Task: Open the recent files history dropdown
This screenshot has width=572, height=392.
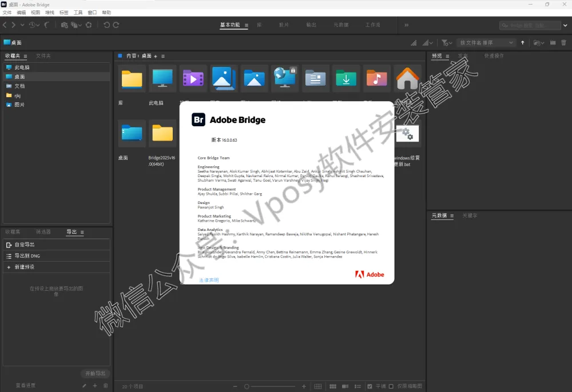Action: coord(34,25)
